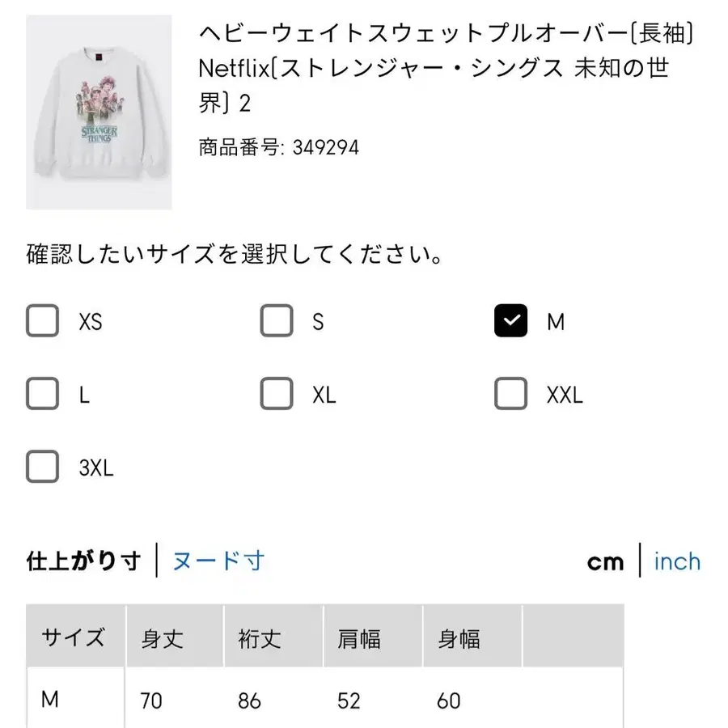This screenshot has height=728, width=728.
Task: Click the 身幅 column header
Action: coord(459,639)
